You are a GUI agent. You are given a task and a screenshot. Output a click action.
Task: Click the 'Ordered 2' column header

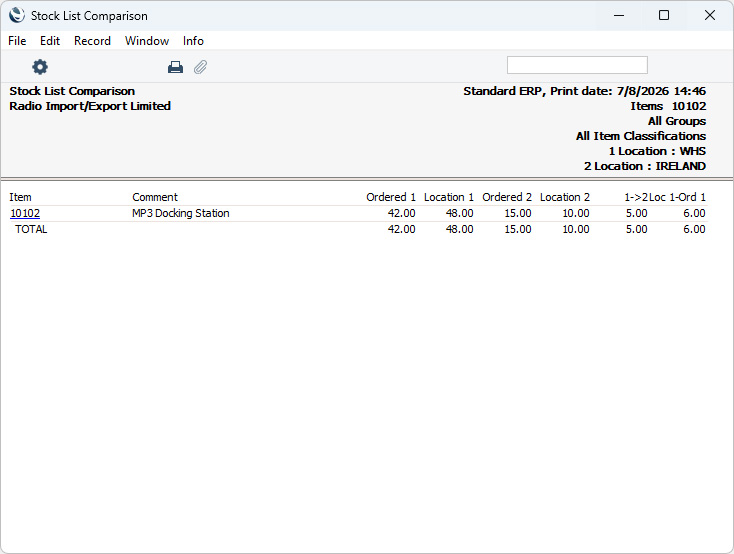(507, 197)
